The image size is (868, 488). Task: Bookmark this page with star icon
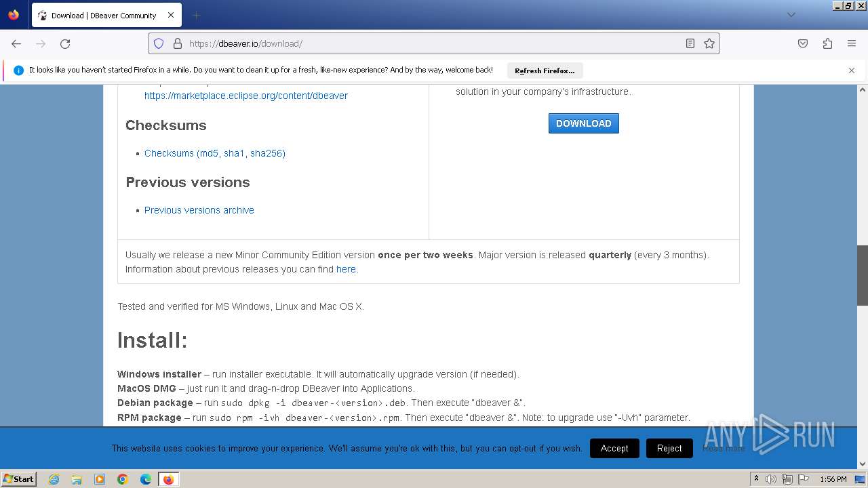point(709,43)
